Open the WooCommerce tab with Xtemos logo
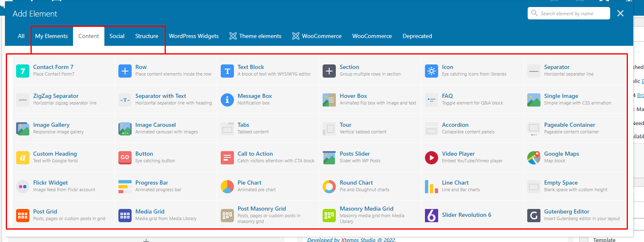The height and width of the screenshot is (242, 644). pos(317,36)
